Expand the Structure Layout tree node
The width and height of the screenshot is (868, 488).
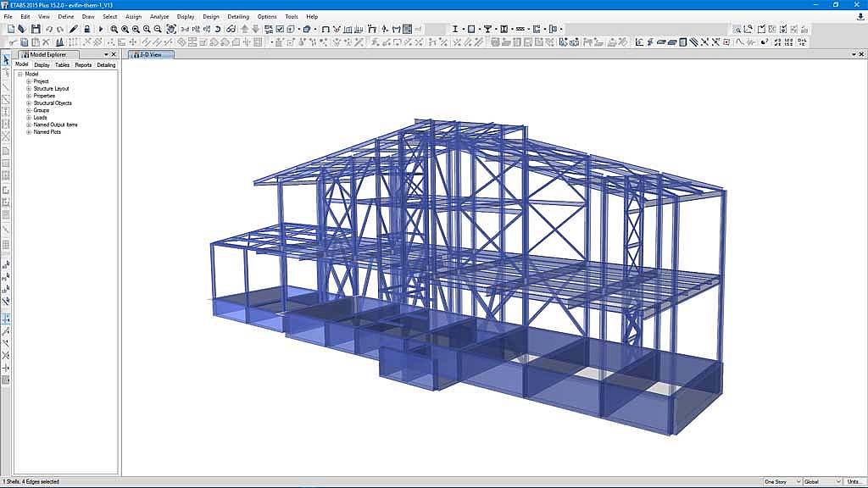click(x=29, y=89)
